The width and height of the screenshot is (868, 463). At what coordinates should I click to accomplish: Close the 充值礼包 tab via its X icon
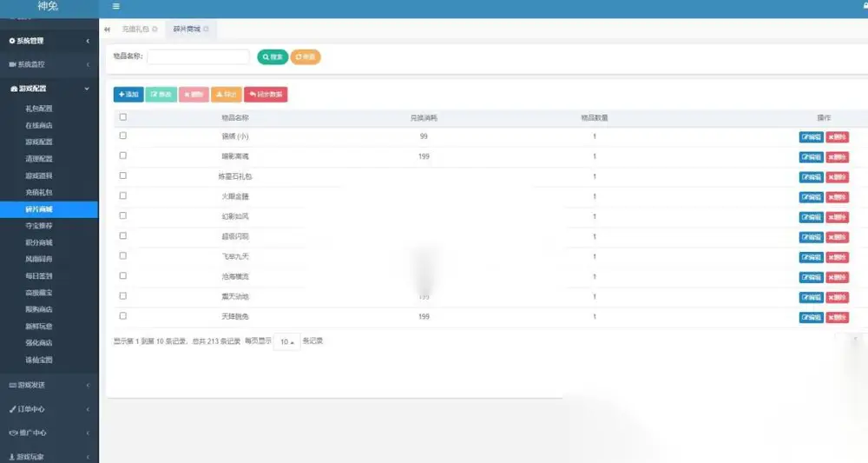point(155,29)
